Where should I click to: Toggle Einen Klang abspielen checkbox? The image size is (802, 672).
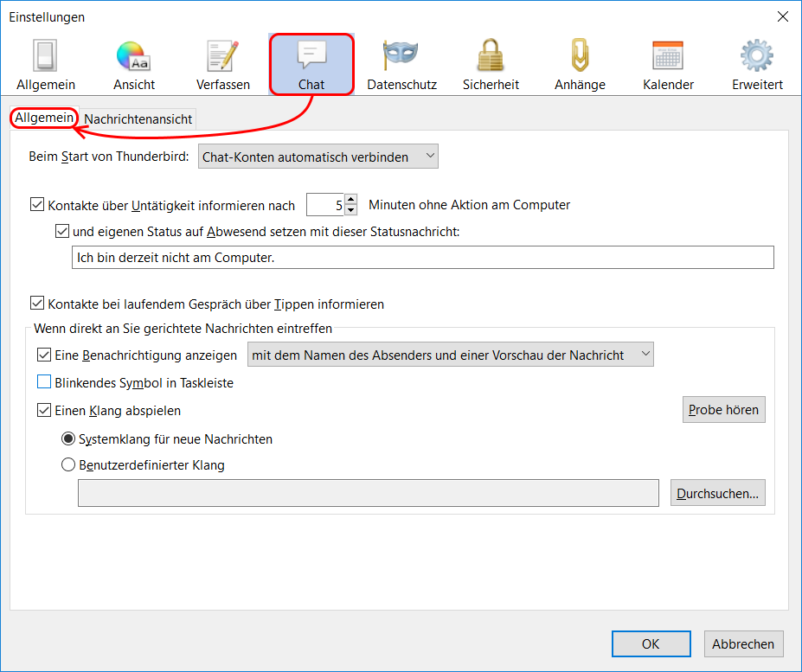[x=44, y=410]
